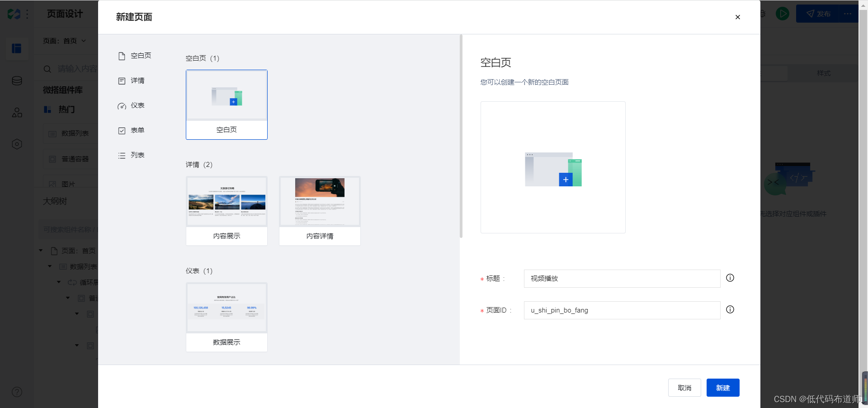Click the app logo icon in background
The image size is (868, 408).
pyautogui.click(x=14, y=14)
